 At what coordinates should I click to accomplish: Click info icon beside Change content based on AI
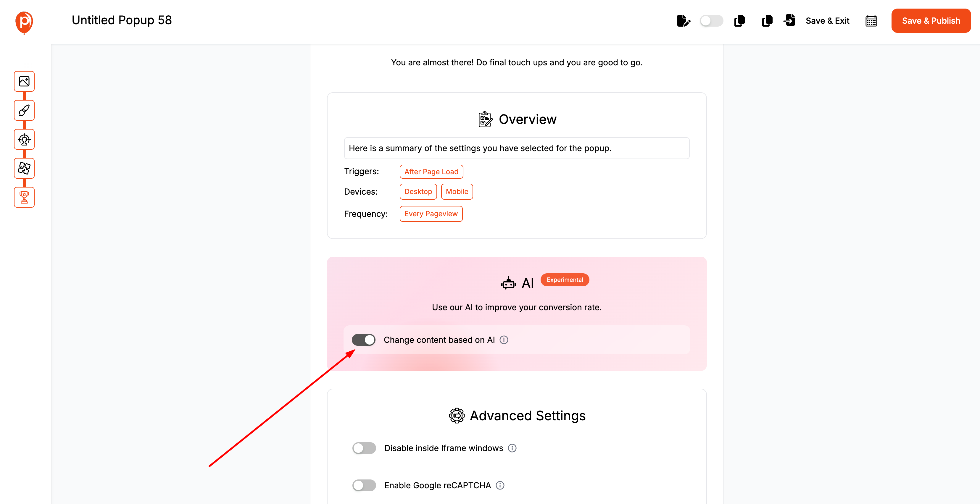(x=504, y=340)
